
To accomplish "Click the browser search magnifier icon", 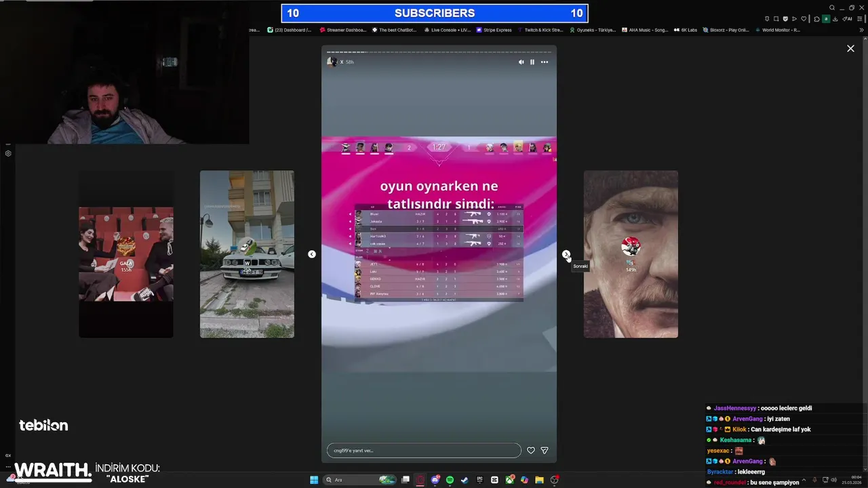I will click(x=832, y=7).
